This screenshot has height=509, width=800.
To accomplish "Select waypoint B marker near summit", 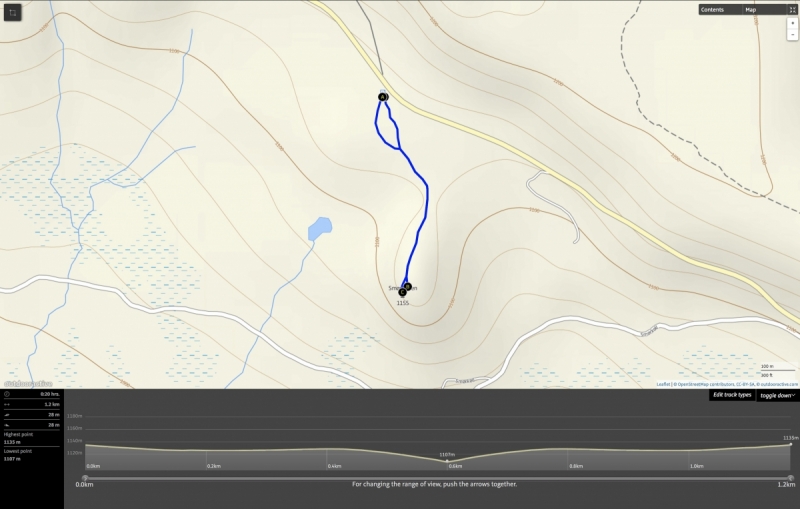I will pos(408,287).
